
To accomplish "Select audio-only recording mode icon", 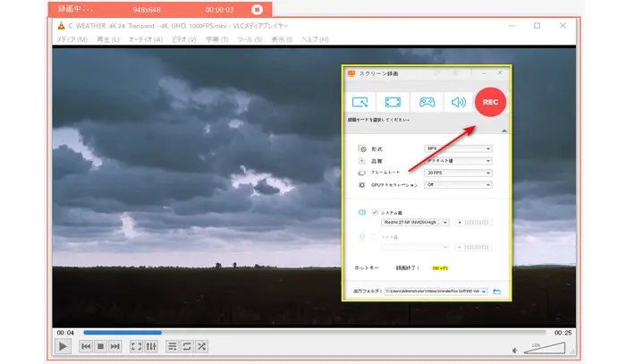I will point(458,102).
